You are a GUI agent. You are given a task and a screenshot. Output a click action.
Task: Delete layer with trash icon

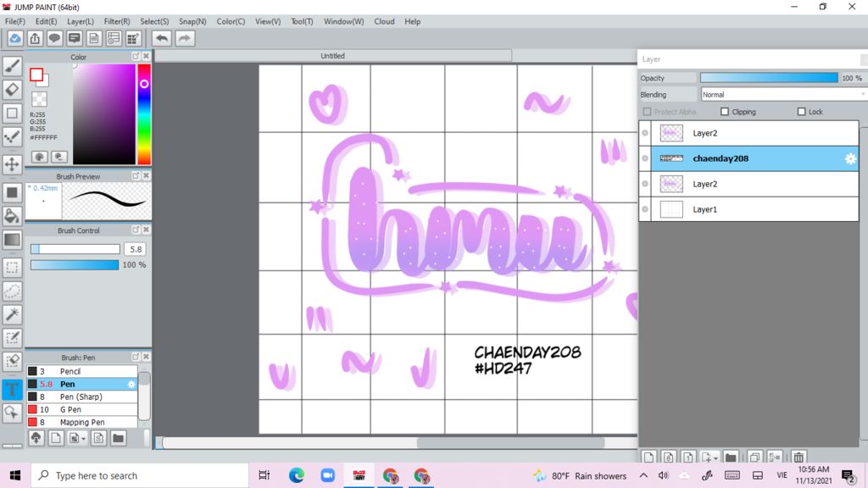point(798,457)
